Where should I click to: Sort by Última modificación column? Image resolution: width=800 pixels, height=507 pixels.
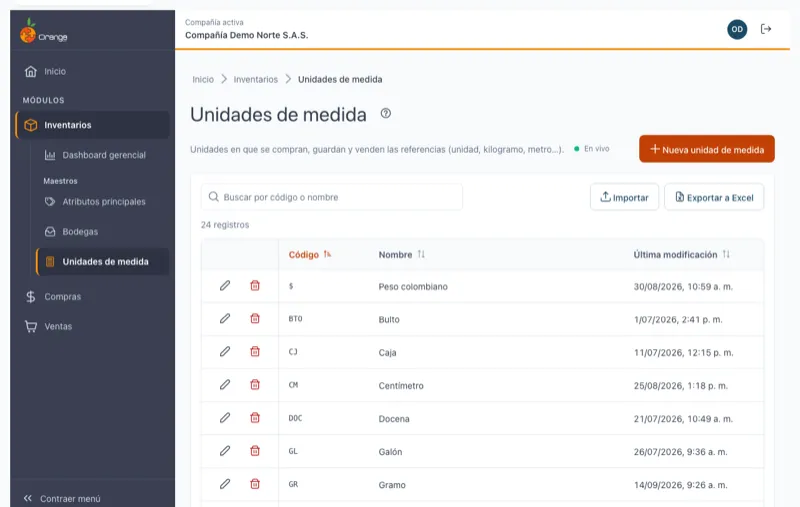pos(682,255)
